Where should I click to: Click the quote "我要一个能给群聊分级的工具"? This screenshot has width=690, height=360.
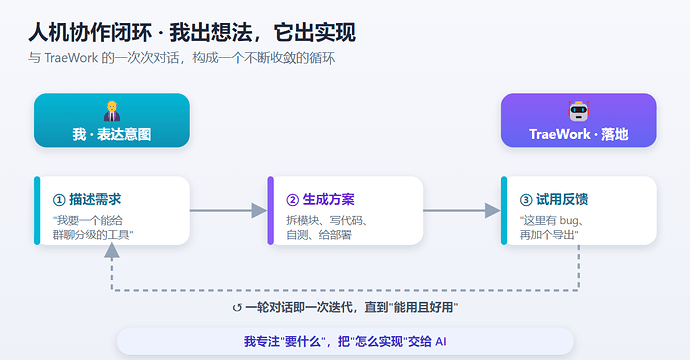[93, 228]
